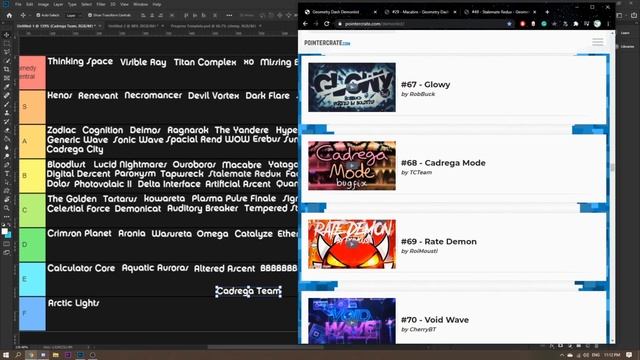
Task: Open Photoshop Image menu
Action: [43, 4]
